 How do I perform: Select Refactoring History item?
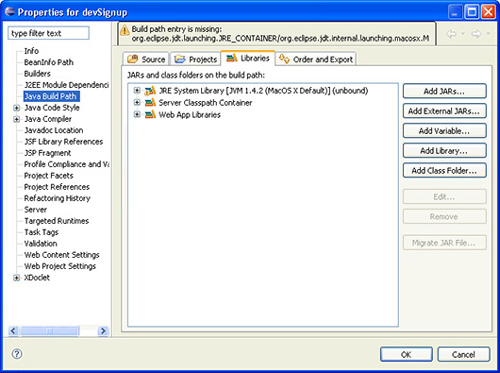point(57,198)
